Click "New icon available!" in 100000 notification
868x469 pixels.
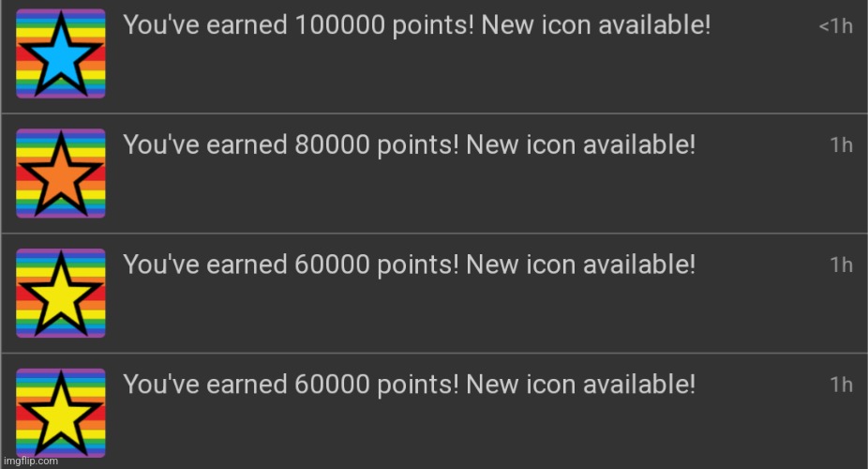click(x=596, y=25)
